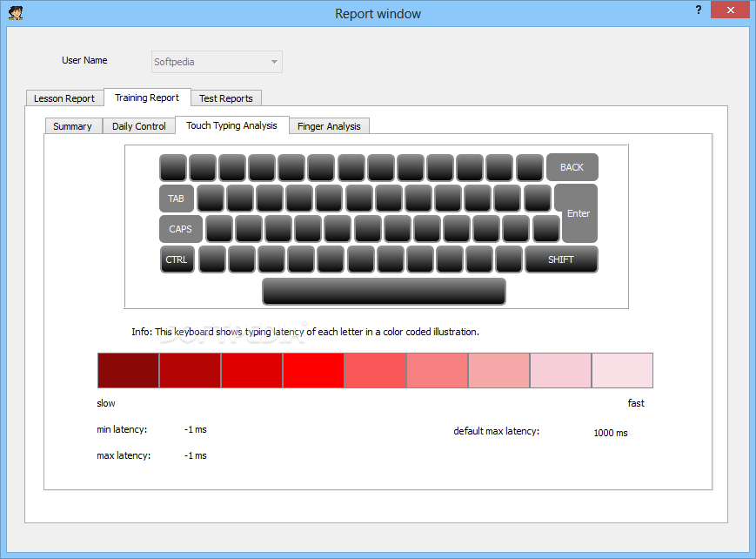The height and width of the screenshot is (559, 756).
Task: Click the first key right of CAPS
Action: click(219, 229)
